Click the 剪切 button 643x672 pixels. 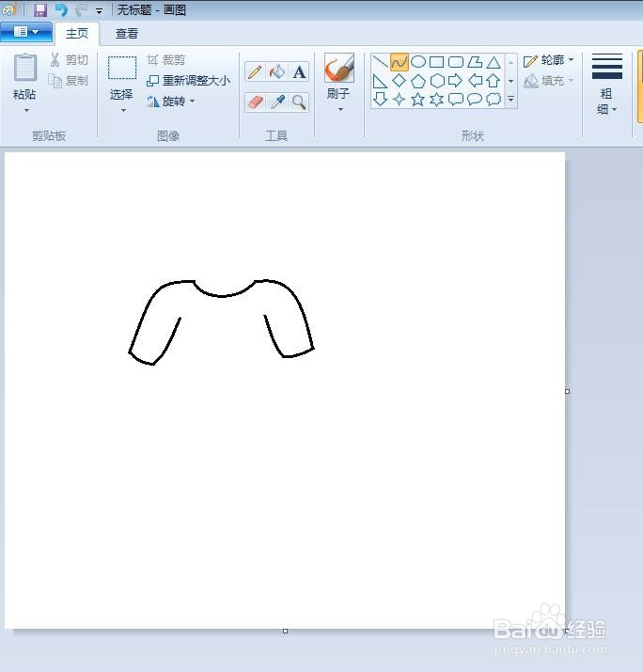coord(69,59)
